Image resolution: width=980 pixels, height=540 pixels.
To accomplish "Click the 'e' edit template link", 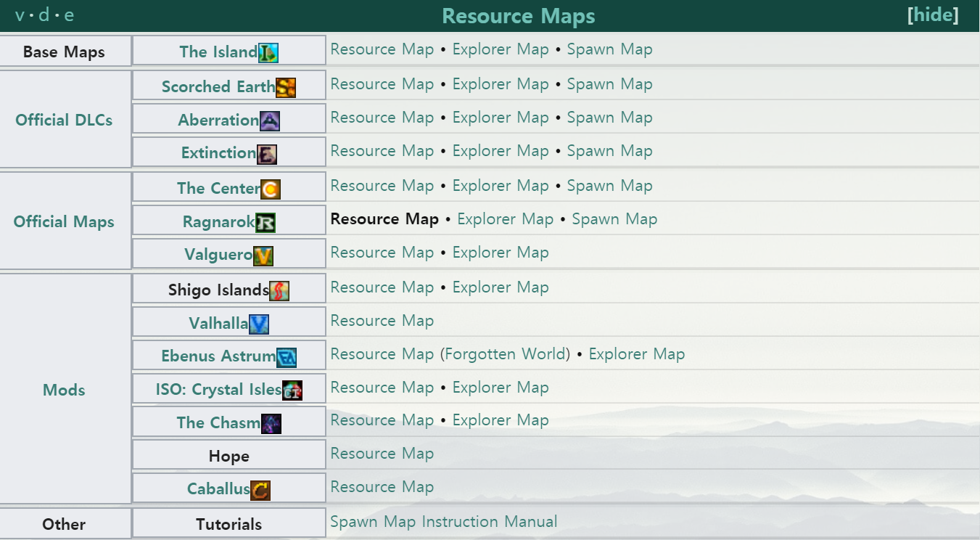I will [x=69, y=15].
